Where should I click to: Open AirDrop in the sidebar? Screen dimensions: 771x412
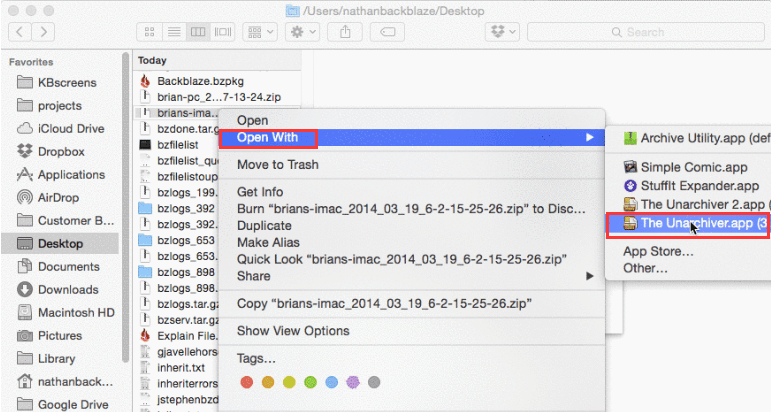pos(58,197)
